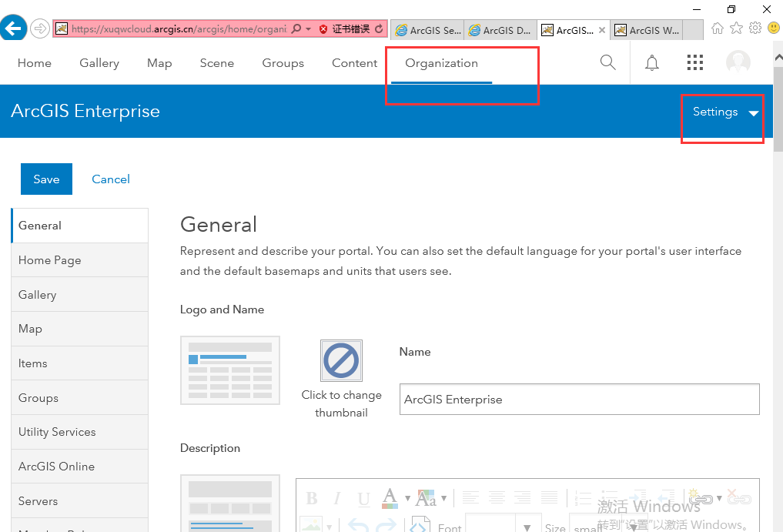This screenshot has width=783, height=532.
Task: Open browser tools gear icon
Action: (755, 28)
